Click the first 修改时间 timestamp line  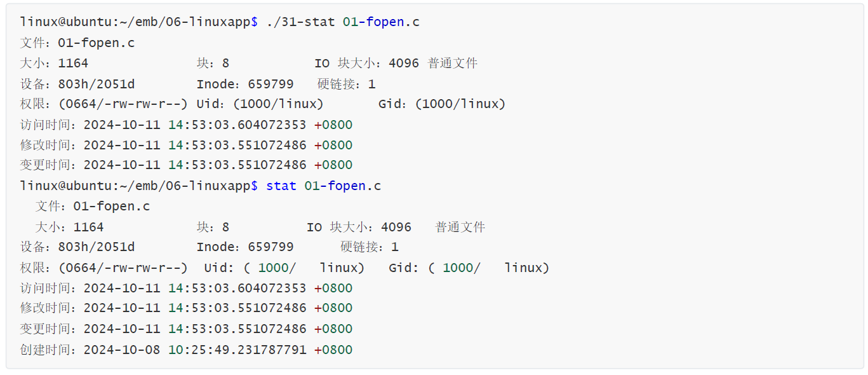point(187,145)
